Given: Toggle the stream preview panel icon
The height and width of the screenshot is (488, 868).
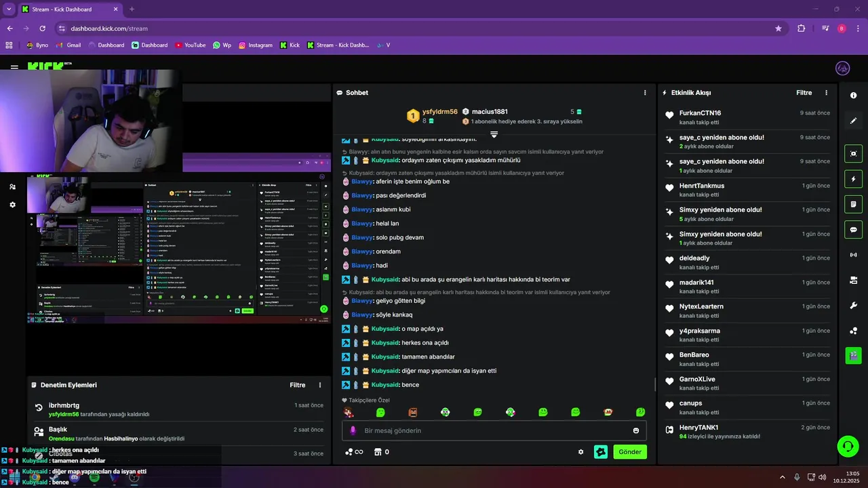Looking at the screenshot, I should [853, 154].
